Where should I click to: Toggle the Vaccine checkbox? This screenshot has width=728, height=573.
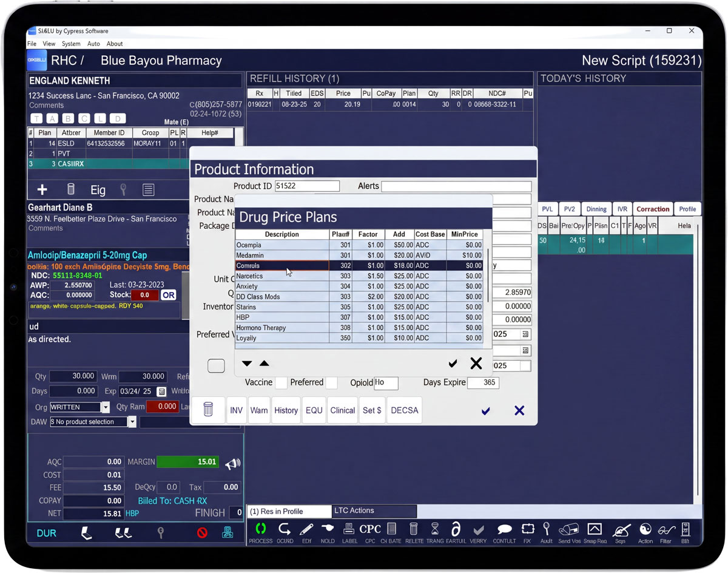click(x=281, y=383)
